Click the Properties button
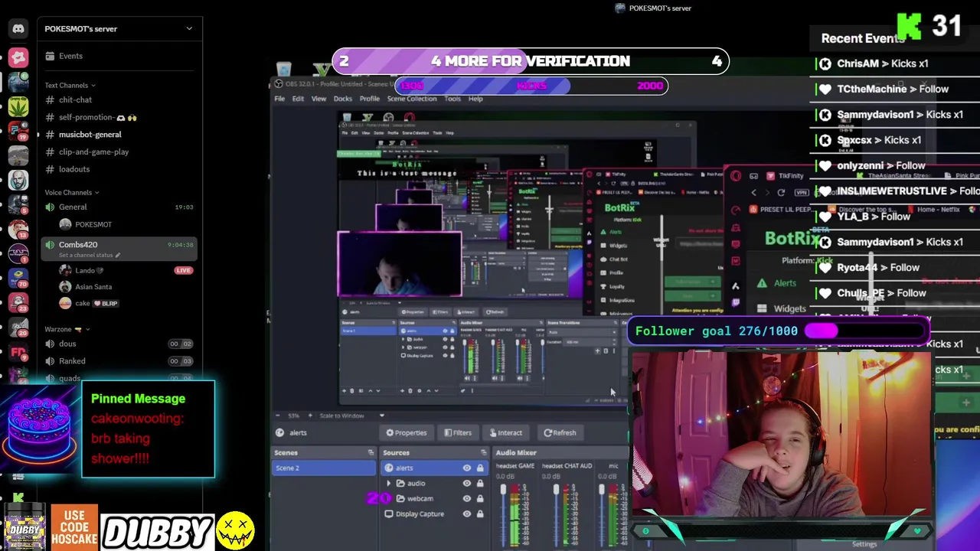This screenshot has width=980, height=551. pos(406,432)
